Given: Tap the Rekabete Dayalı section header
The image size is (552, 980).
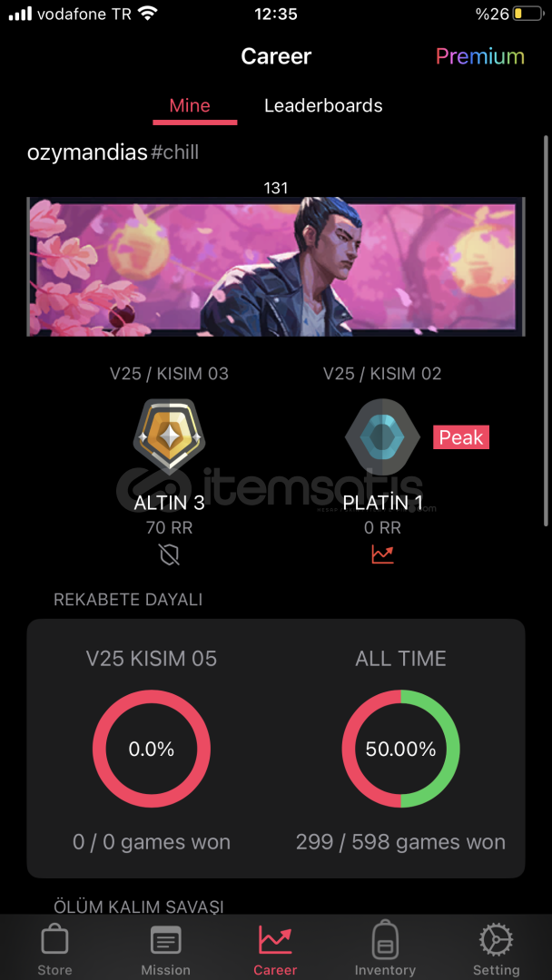Looking at the screenshot, I should 128,600.
